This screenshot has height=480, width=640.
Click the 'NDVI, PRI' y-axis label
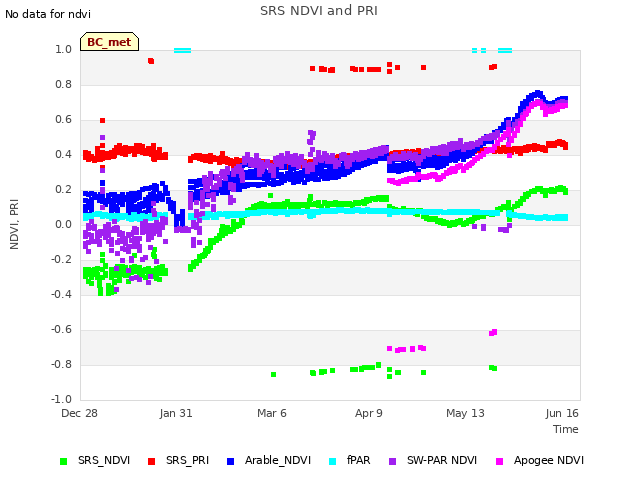[14, 224]
